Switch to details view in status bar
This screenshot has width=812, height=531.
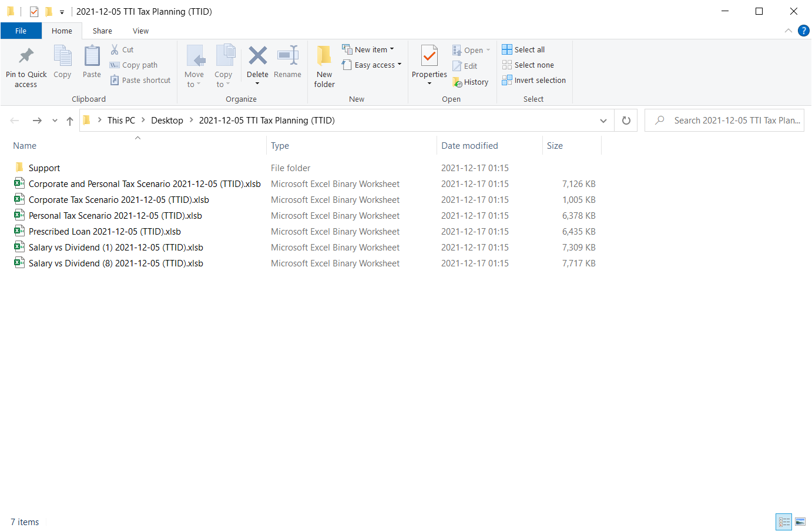784,522
